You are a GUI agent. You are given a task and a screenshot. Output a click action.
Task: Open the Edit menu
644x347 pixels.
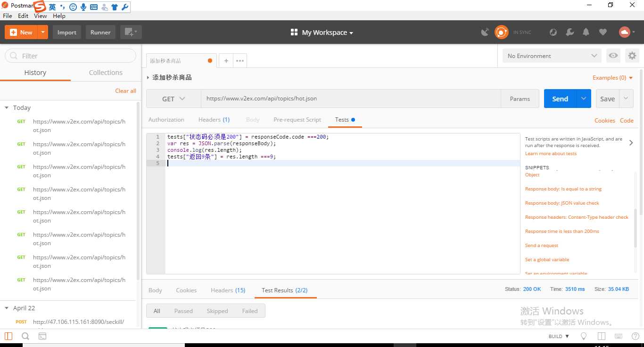coord(23,16)
